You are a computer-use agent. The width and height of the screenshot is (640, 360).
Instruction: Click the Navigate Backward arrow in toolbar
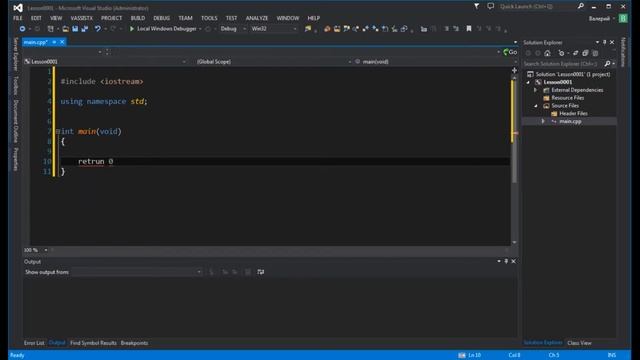[22, 29]
